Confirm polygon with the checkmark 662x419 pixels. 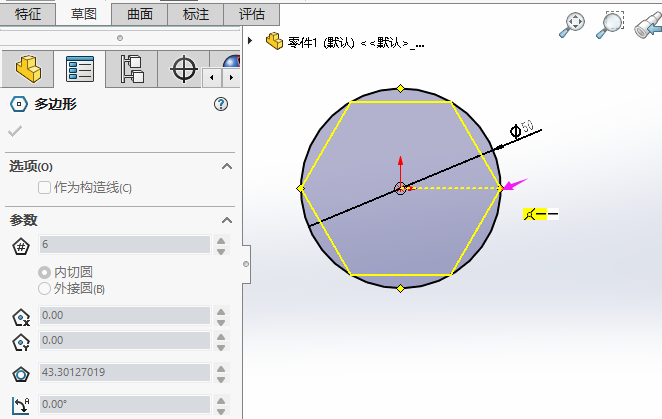15,131
